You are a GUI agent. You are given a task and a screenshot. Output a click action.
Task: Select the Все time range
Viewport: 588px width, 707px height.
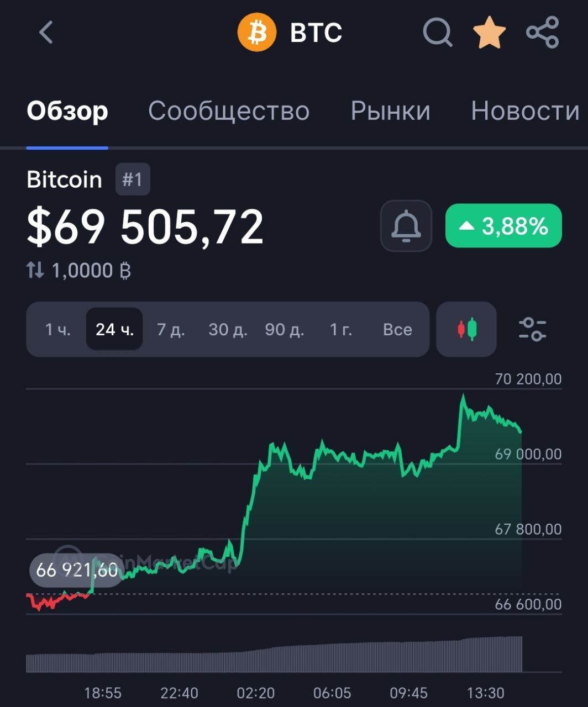point(397,330)
